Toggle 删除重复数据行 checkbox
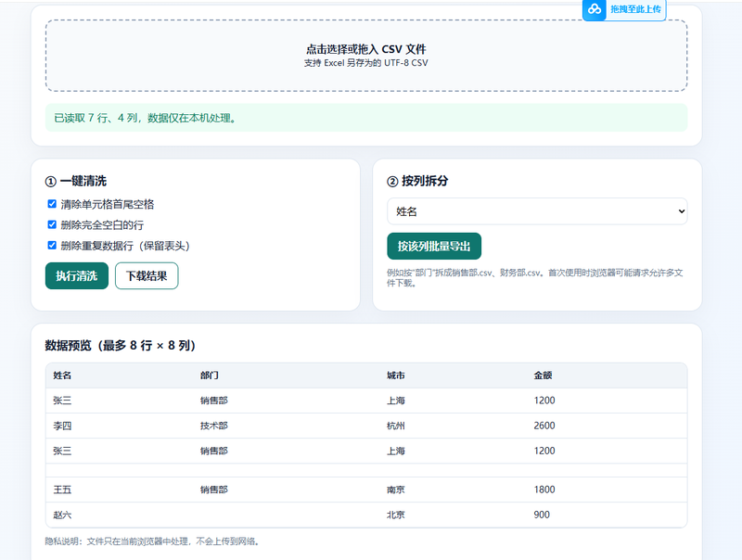 point(52,245)
